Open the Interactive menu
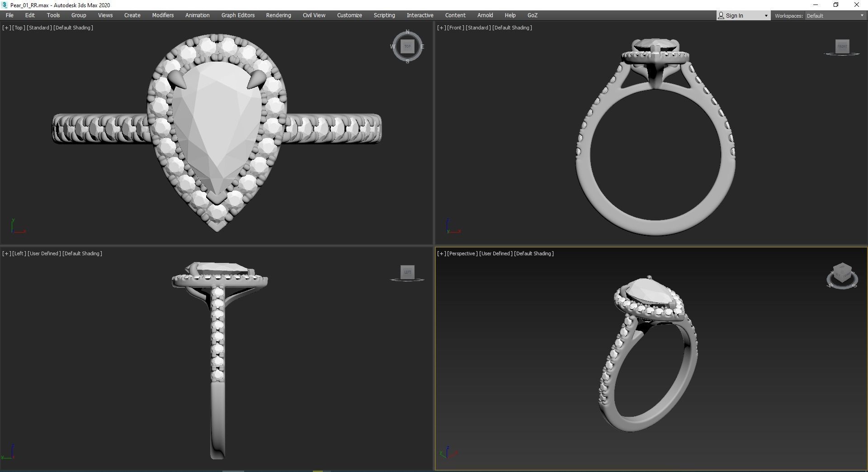The width and height of the screenshot is (868, 472). tap(420, 15)
